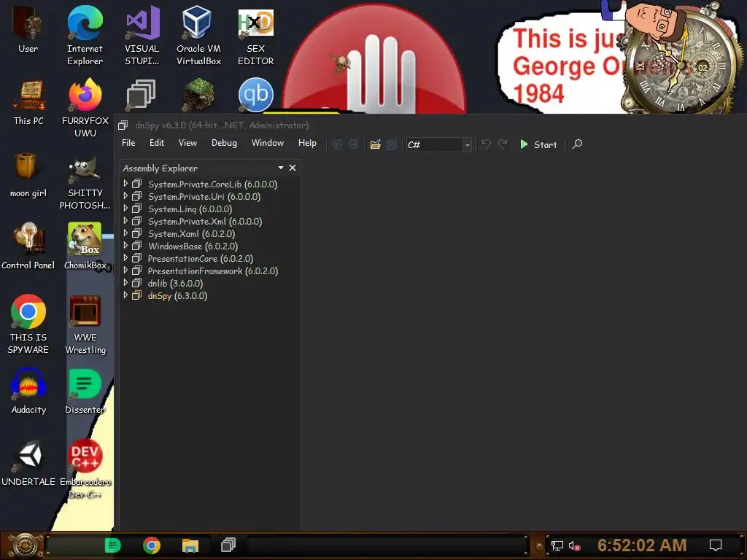Click dnSpy Redo toolbar icon
The image size is (747, 560).
coord(502,144)
